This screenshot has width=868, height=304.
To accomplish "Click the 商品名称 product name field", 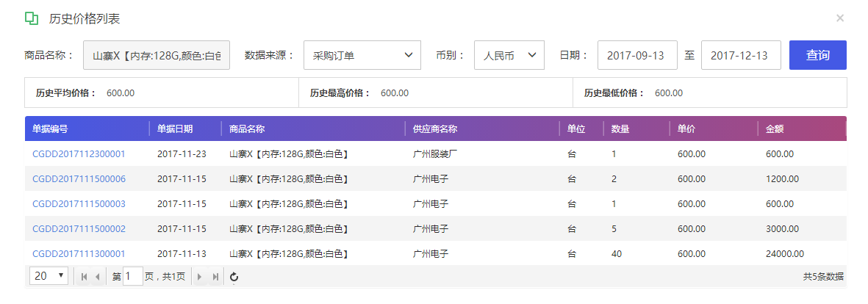I will pos(157,55).
